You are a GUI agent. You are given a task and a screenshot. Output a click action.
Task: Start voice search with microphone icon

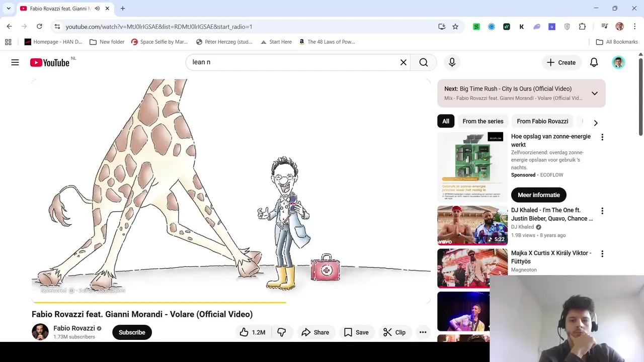452,62
